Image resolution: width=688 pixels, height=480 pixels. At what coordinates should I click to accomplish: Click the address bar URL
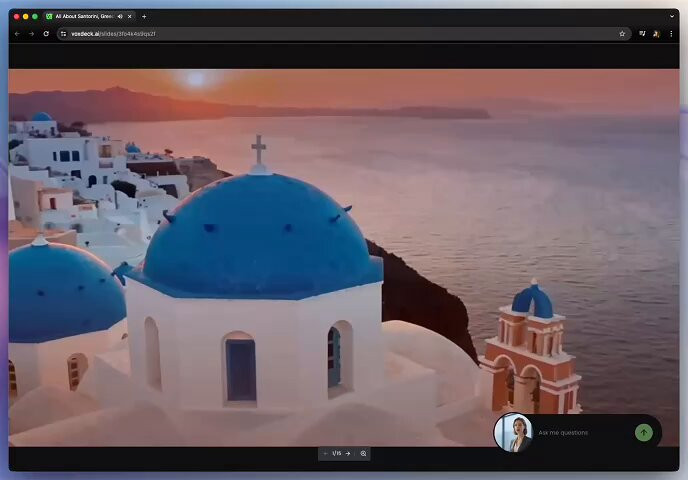[113, 34]
